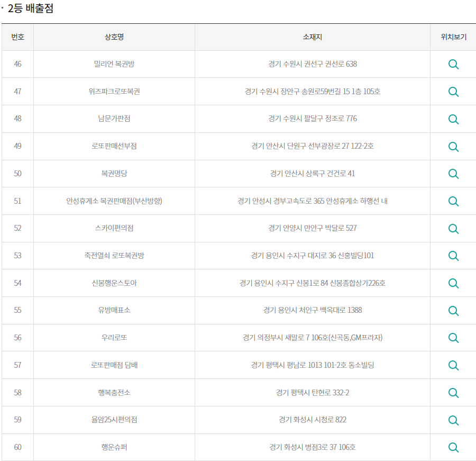Click row number 60
Image resolution: width=476 pixels, height=461 pixels.
coord(17,447)
